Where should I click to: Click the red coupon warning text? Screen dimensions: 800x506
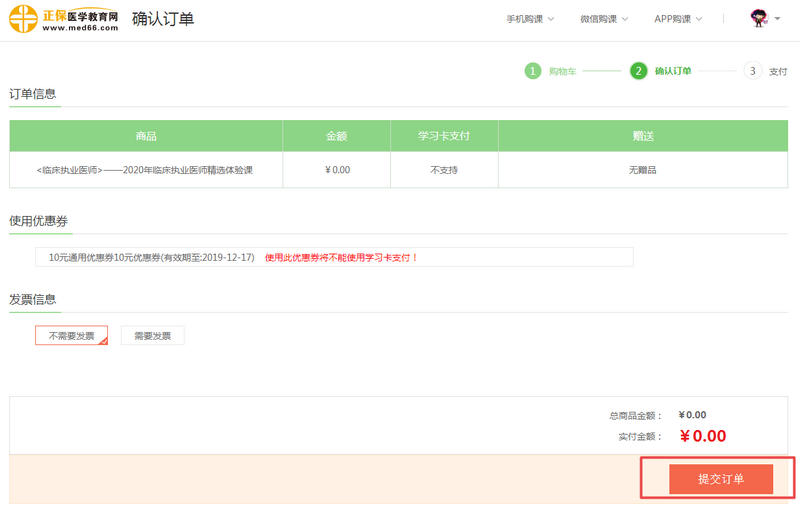341,258
